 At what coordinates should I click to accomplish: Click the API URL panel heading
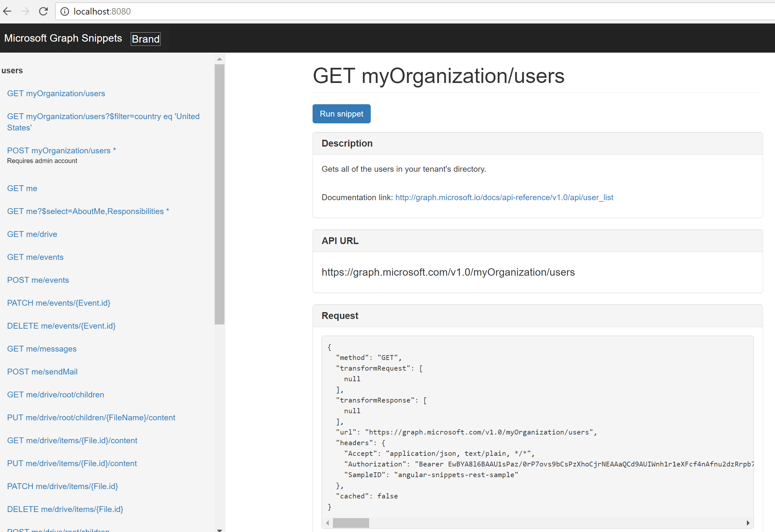point(340,241)
